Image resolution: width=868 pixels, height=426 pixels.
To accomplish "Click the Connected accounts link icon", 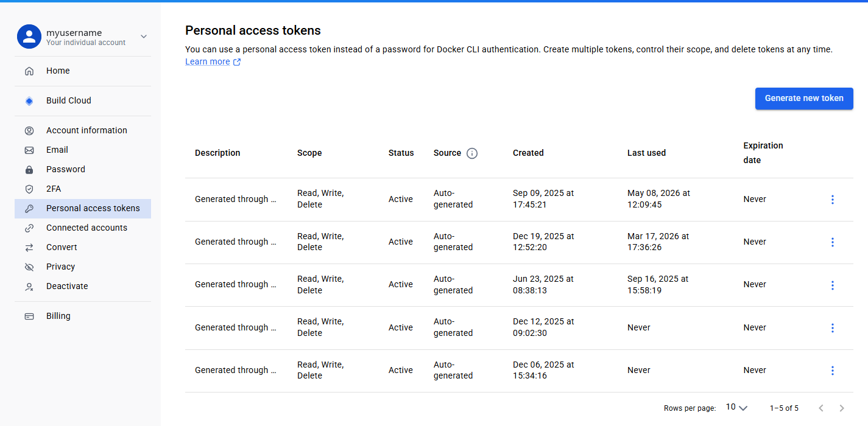I will click(29, 228).
